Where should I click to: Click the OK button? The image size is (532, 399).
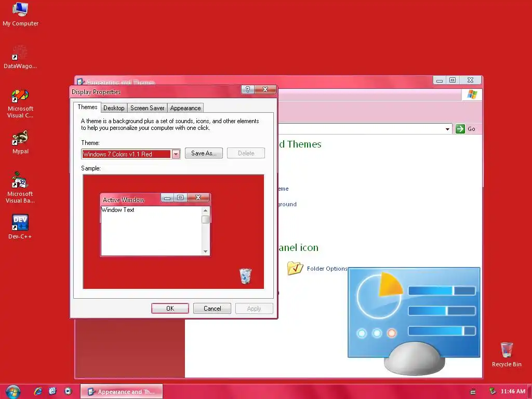point(170,309)
